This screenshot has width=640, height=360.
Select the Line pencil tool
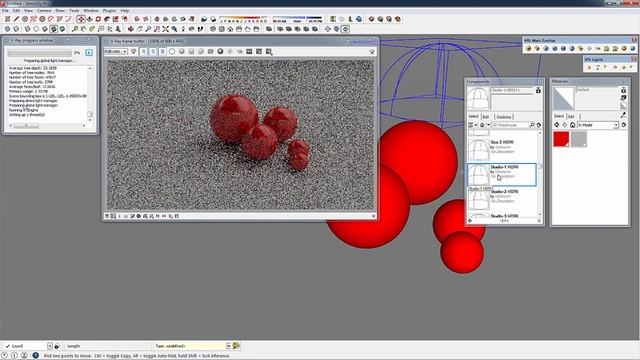[16, 19]
